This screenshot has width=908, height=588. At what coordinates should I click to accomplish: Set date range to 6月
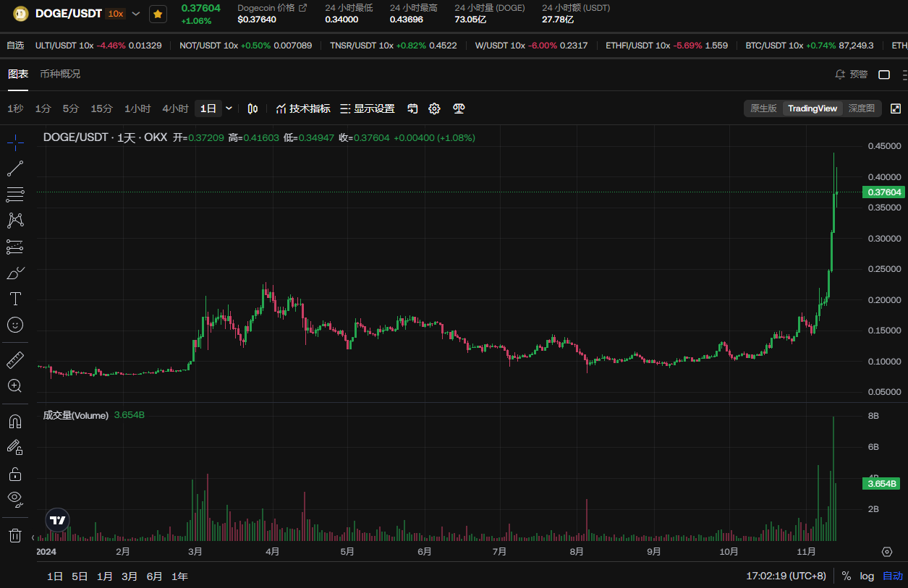click(154, 576)
